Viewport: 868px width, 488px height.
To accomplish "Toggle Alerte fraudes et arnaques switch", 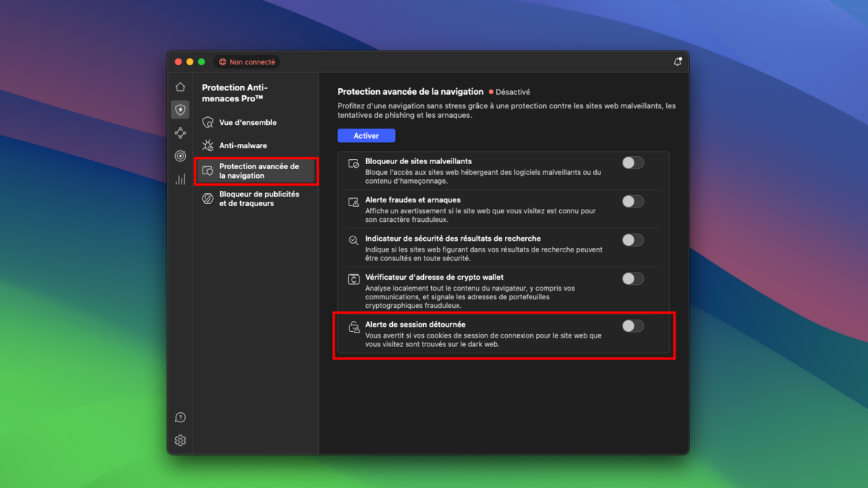I will [632, 201].
